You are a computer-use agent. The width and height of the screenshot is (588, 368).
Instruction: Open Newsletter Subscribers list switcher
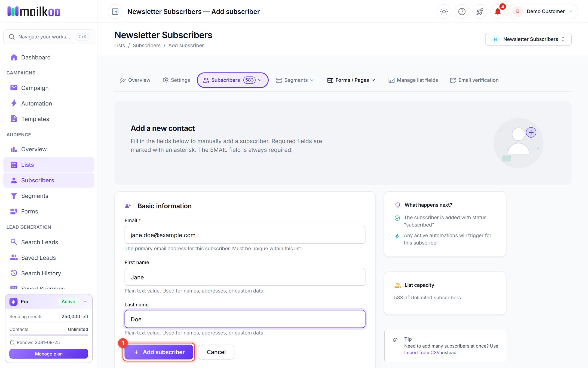coord(528,39)
